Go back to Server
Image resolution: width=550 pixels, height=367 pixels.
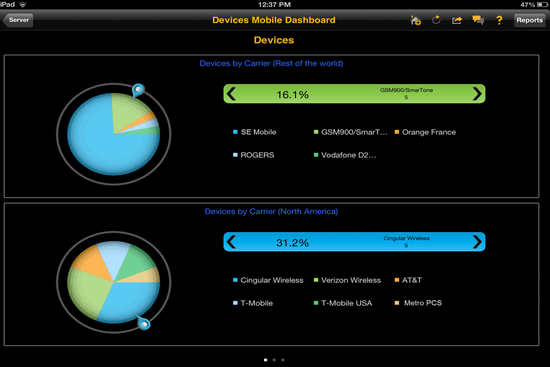coord(18,20)
